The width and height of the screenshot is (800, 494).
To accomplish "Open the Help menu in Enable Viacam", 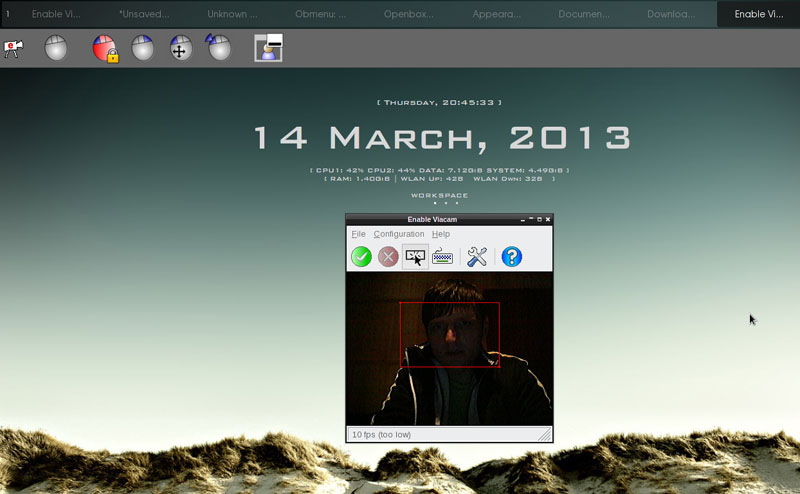I will coord(441,234).
